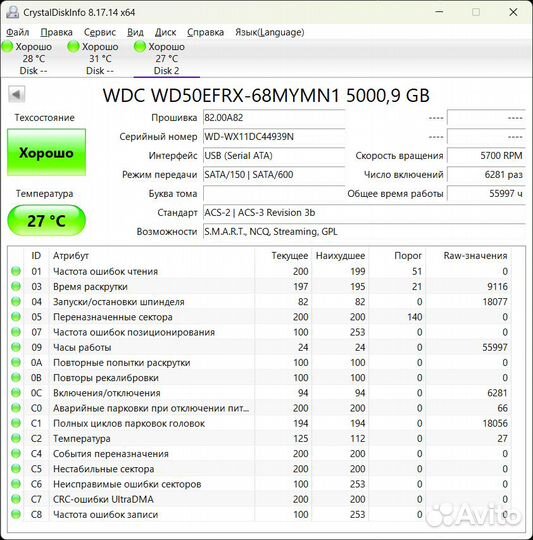Open the Диск menu
The height and width of the screenshot is (540, 533).
[165, 32]
